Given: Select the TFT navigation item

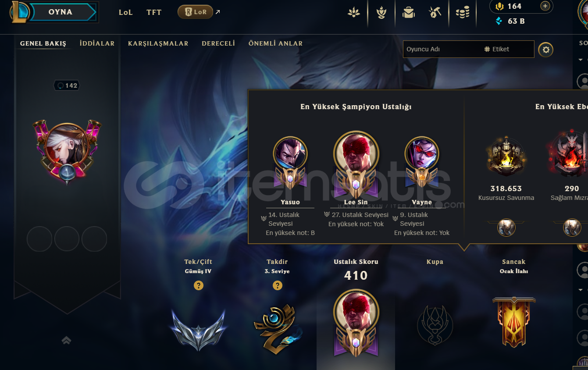Looking at the screenshot, I should [x=154, y=12].
